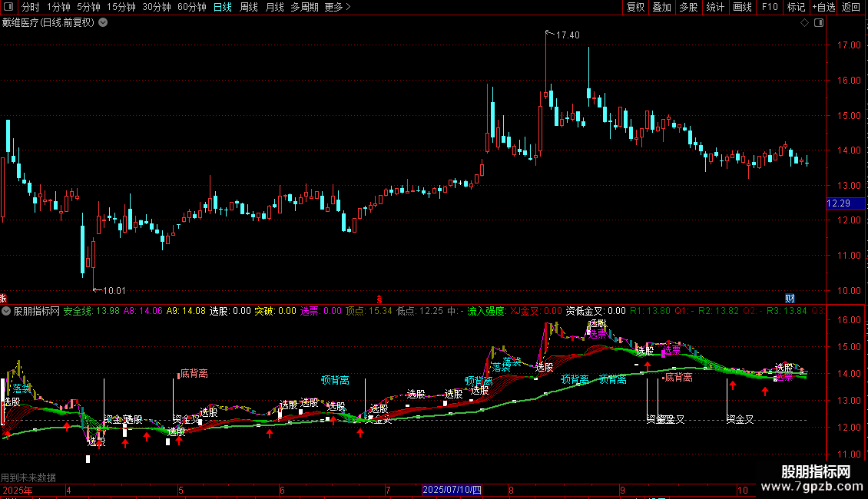
Task: Activate the 画线 drawing tool
Action: (742, 7)
